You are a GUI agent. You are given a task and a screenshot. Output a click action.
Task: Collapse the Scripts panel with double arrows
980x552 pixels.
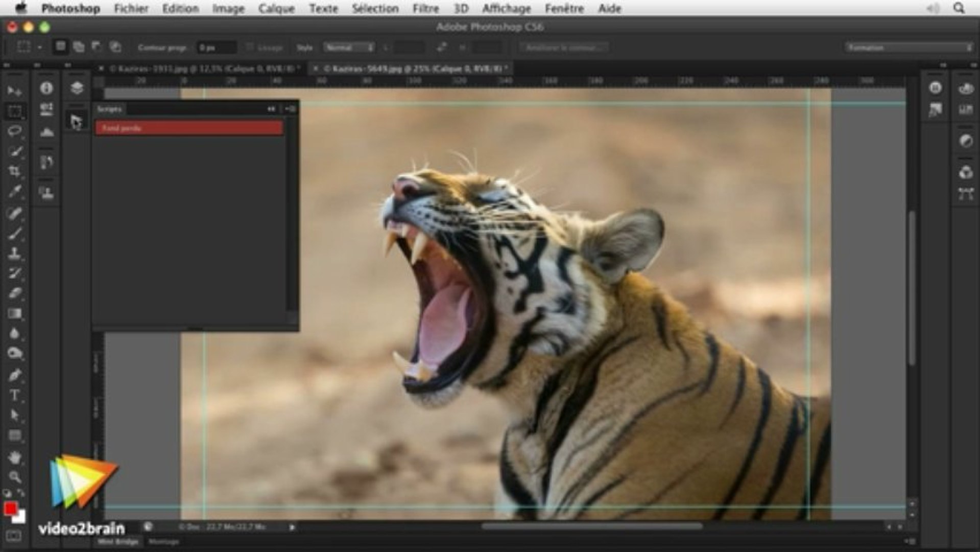[x=271, y=109]
